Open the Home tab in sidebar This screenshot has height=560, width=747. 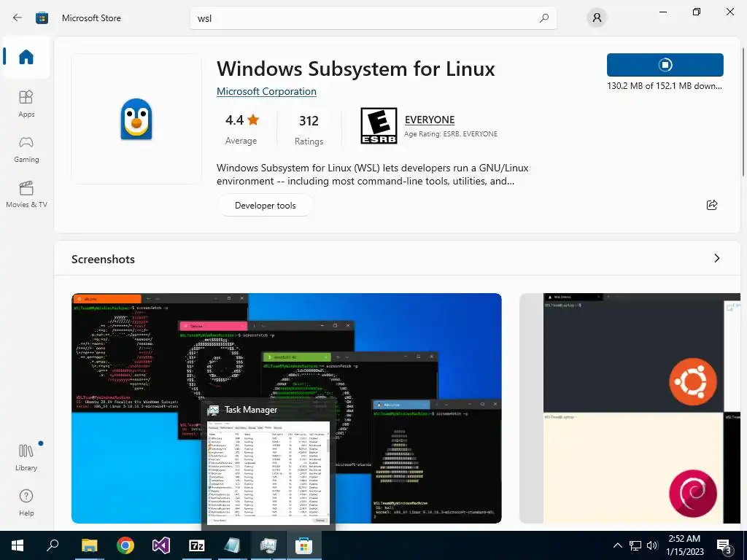(26, 57)
